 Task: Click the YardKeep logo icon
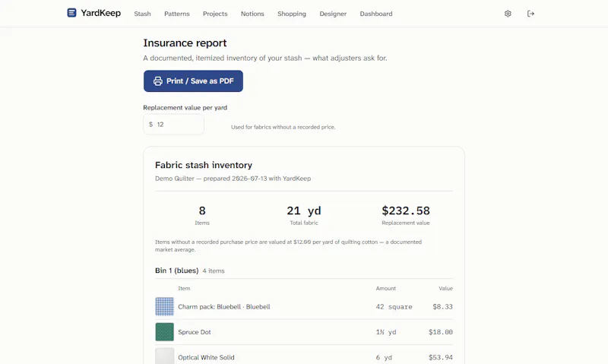tap(71, 13)
